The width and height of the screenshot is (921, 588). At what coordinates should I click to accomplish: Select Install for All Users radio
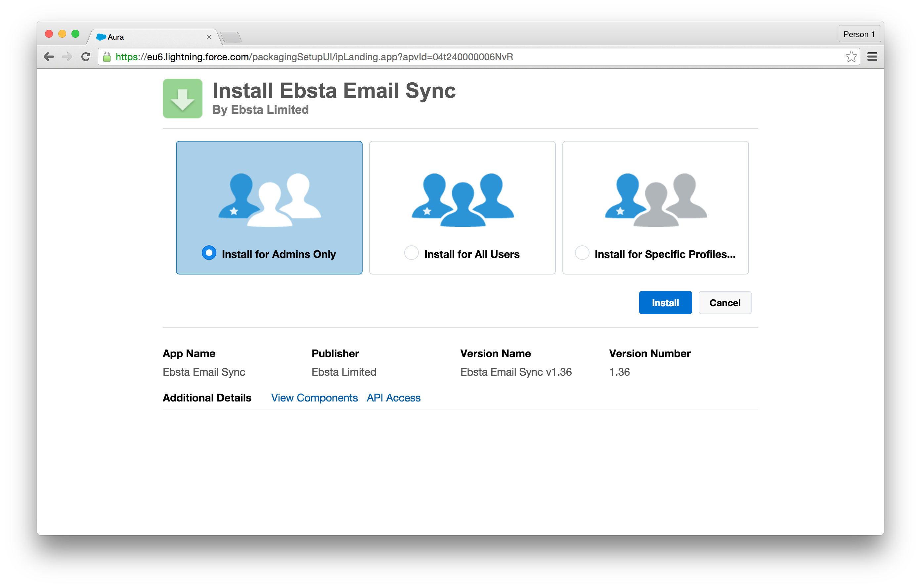pos(411,253)
